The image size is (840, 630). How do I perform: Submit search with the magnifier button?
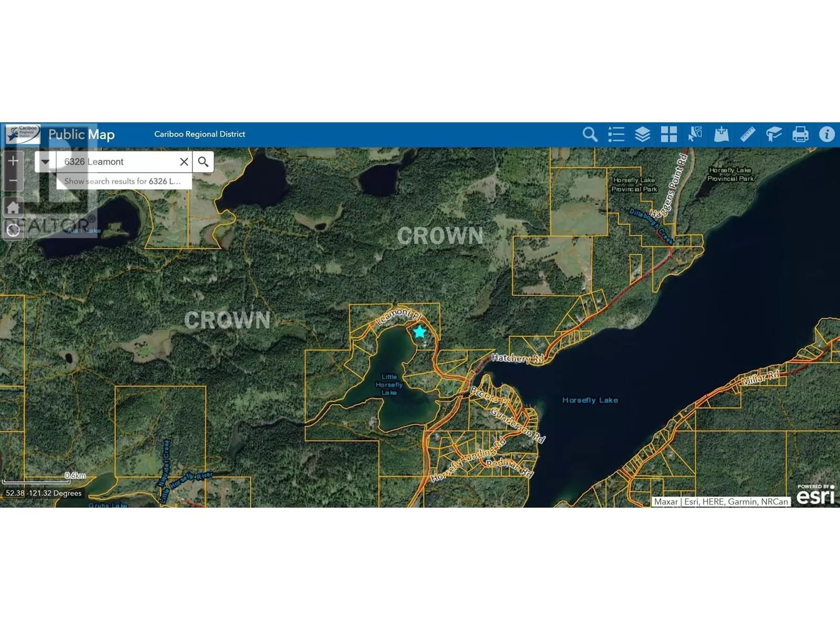(x=203, y=162)
